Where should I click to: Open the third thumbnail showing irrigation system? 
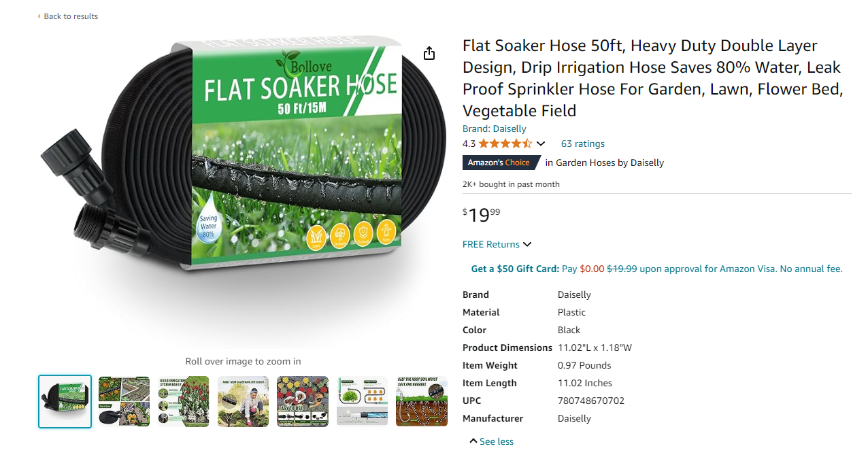tap(184, 401)
